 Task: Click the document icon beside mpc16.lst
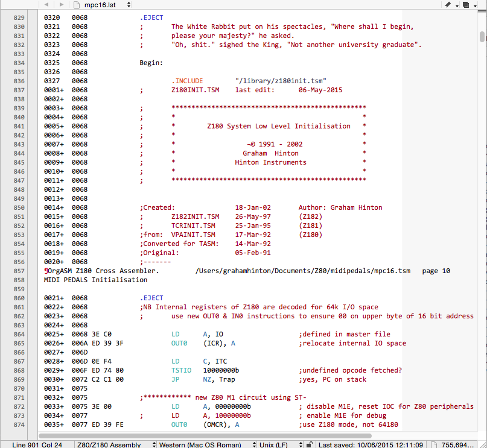(77, 5)
